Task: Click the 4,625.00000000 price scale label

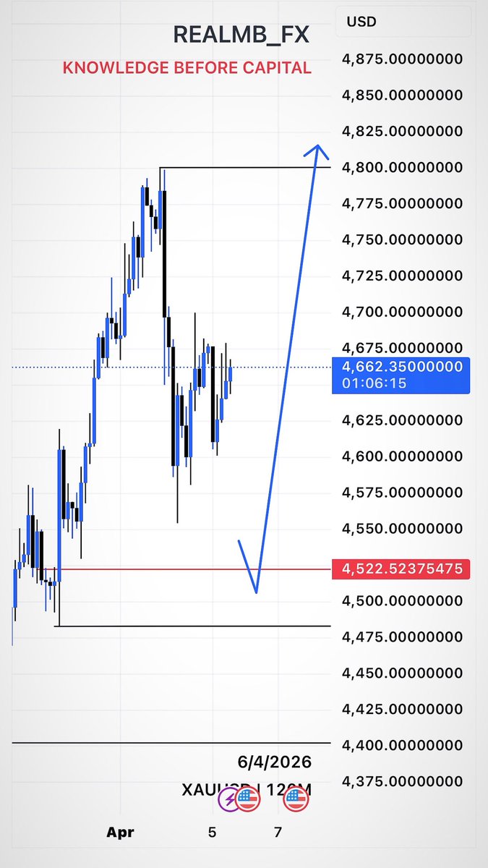Action: [402, 420]
